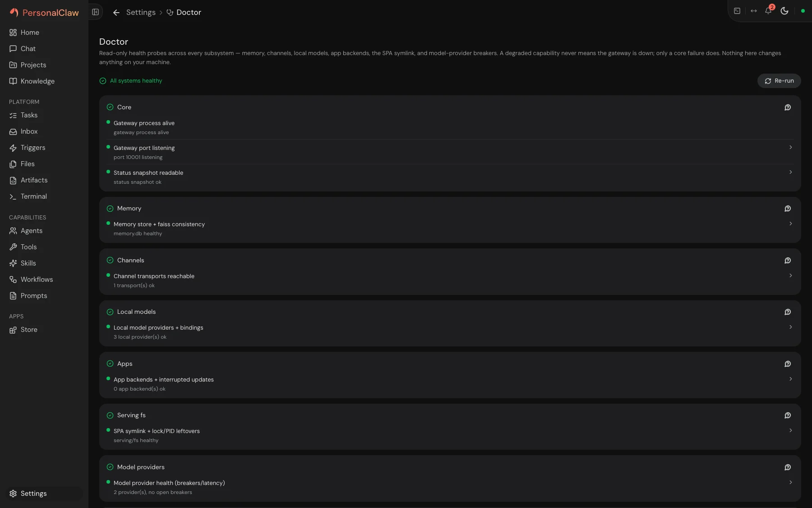The height and width of the screenshot is (508, 812).
Task: Open the notifications bell
Action: pyautogui.click(x=768, y=11)
